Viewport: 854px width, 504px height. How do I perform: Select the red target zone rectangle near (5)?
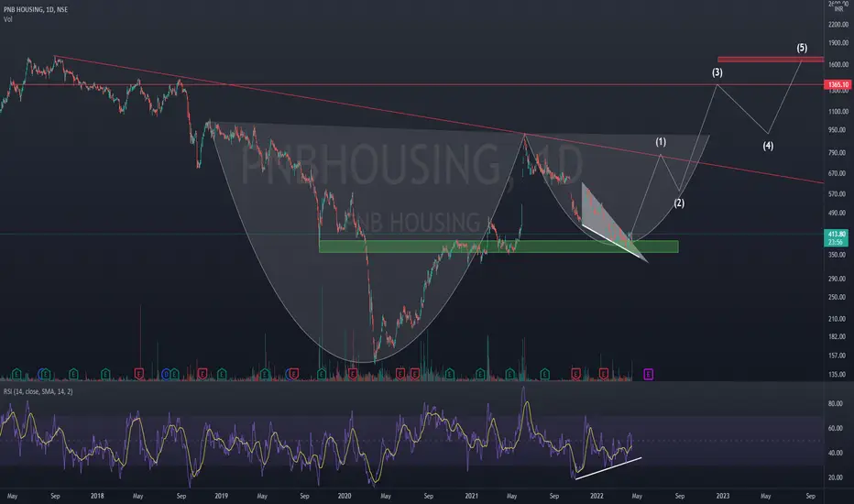(770, 60)
